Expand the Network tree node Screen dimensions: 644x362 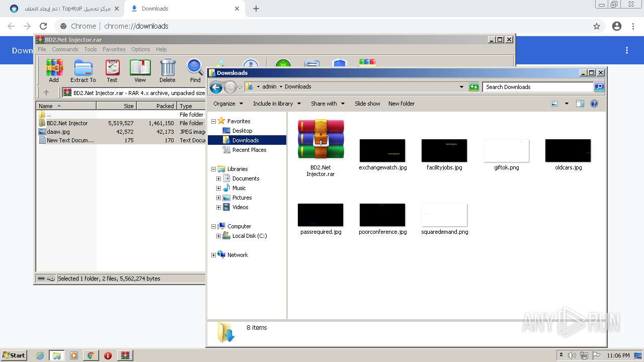(x=213, y=255)
